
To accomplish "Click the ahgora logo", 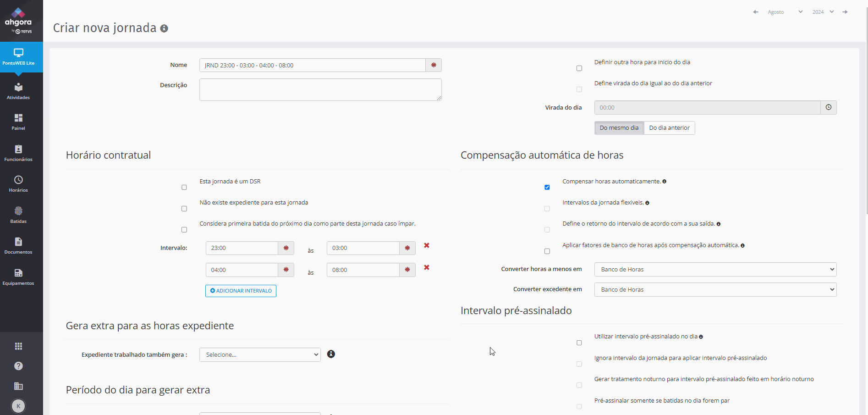I will click(x=18, y=21).
